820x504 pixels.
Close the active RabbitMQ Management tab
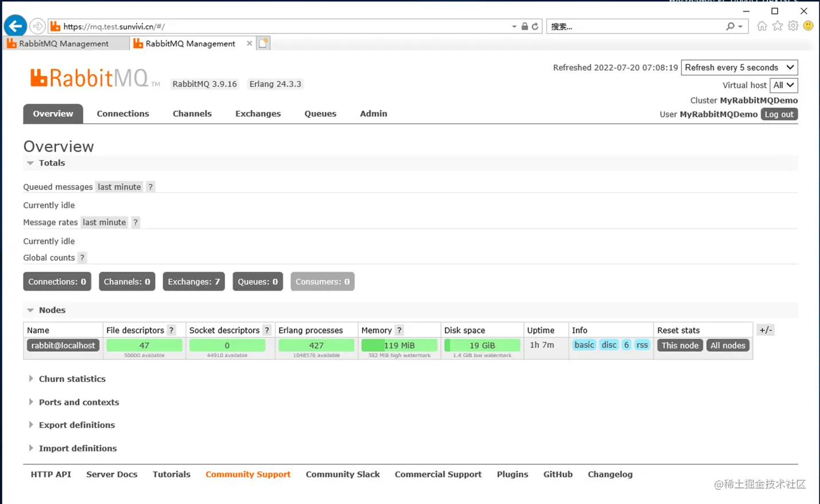click(249, 43)
